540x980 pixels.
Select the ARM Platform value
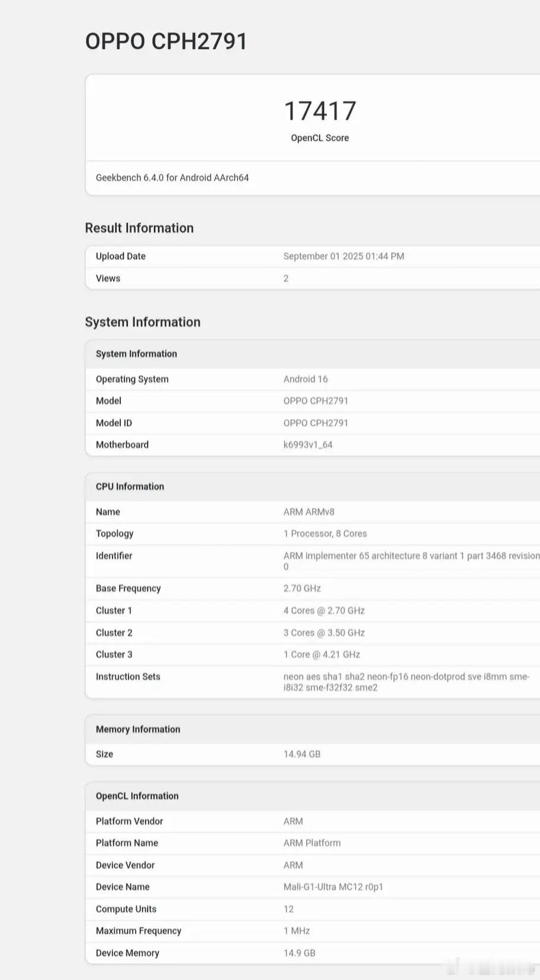tap(312, 843)
